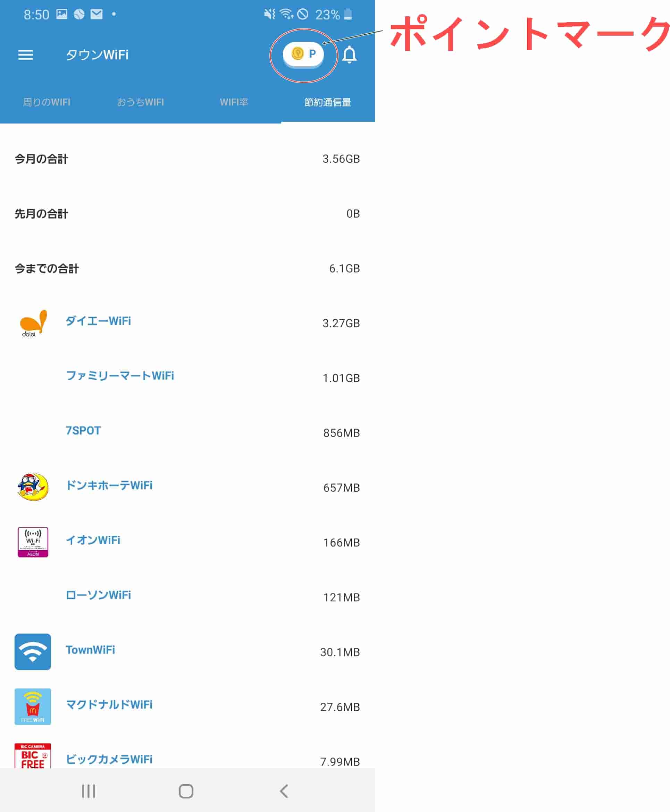Tap the 121MB value for ローソンWiFi
670x812 pixels.
342,597
